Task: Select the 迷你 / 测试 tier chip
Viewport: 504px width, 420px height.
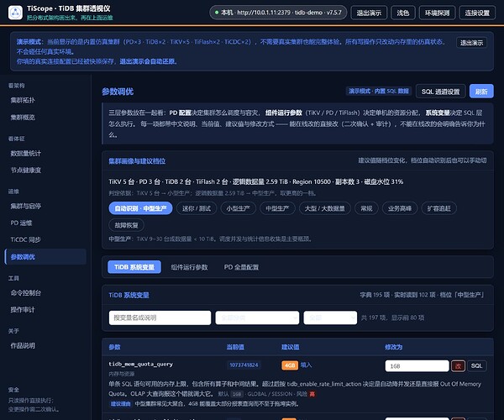Action: [197, 208]
